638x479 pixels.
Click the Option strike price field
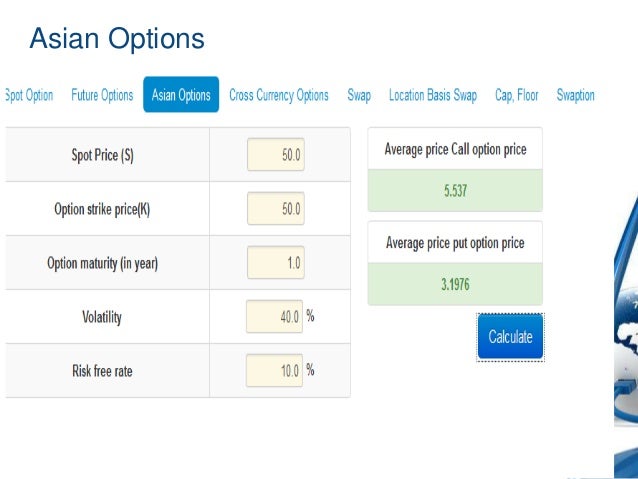tap(276, 208)
